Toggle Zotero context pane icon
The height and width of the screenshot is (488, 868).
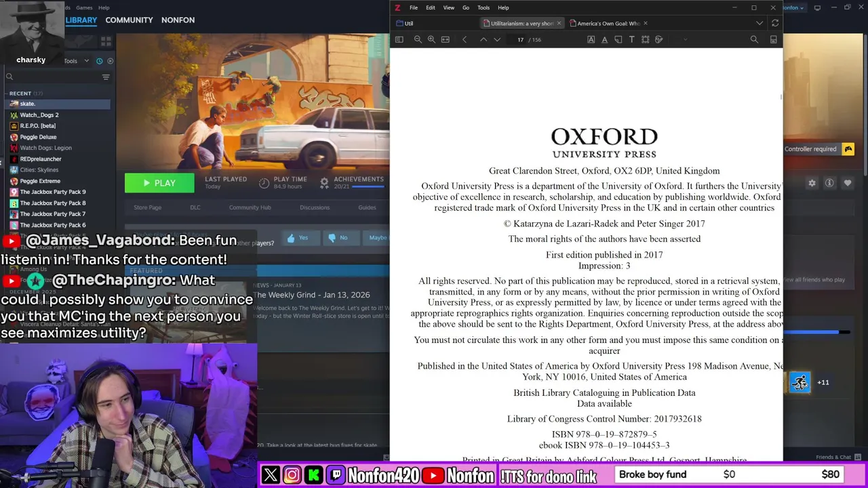774,39
